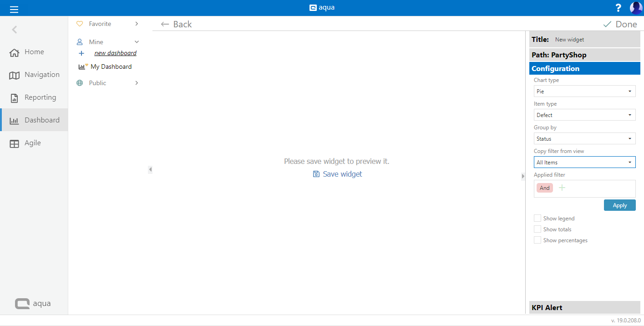This screenshot has width=644, height=326.
Task: Open the user profile avatar
Action: tap(635, 8)
